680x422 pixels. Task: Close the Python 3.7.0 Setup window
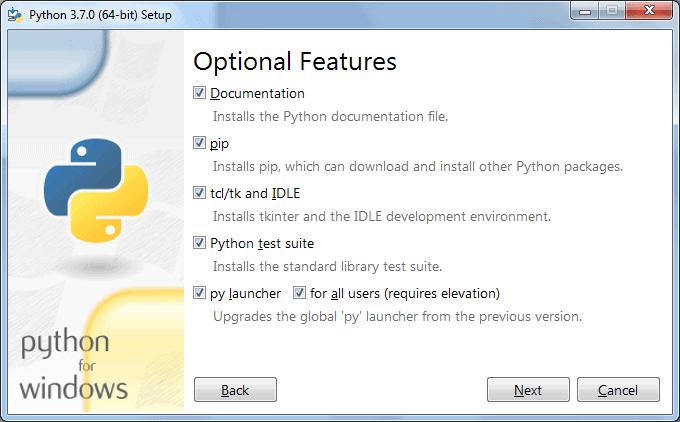(648, 11)
